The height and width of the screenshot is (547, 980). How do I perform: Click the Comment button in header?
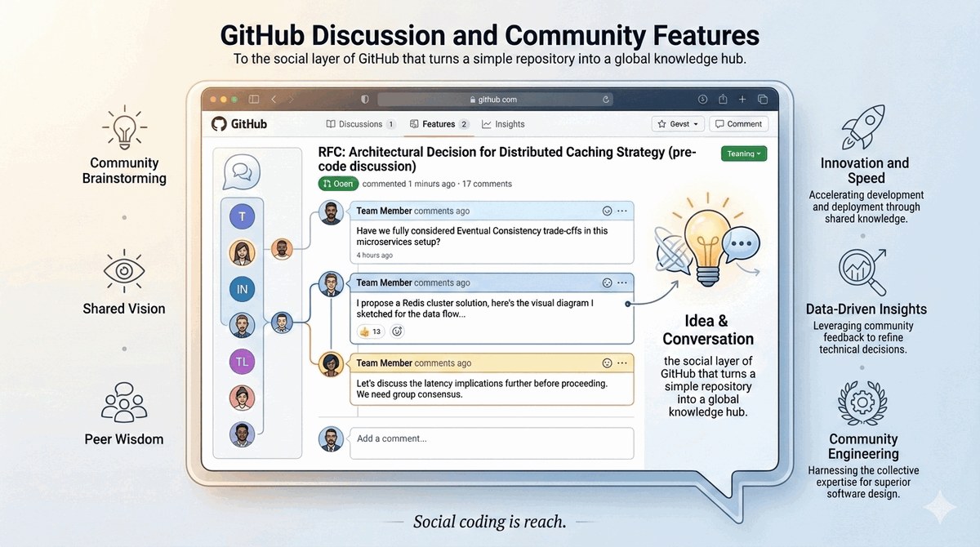(739, 124)
